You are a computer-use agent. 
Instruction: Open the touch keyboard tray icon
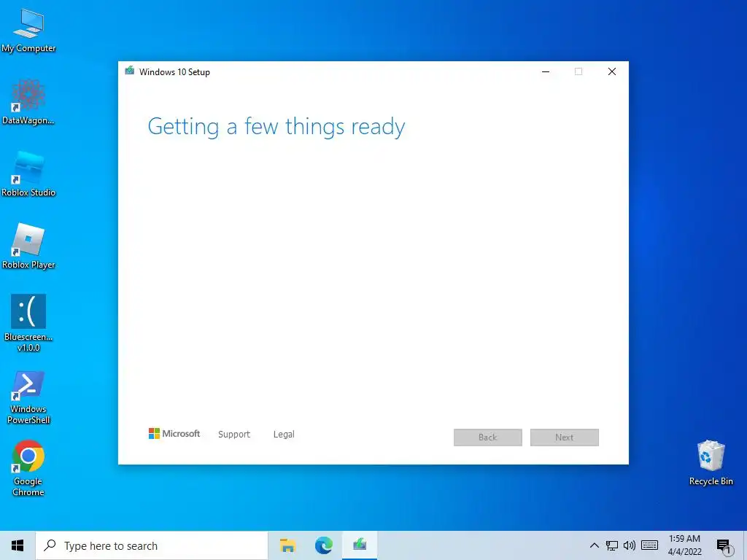650,545
